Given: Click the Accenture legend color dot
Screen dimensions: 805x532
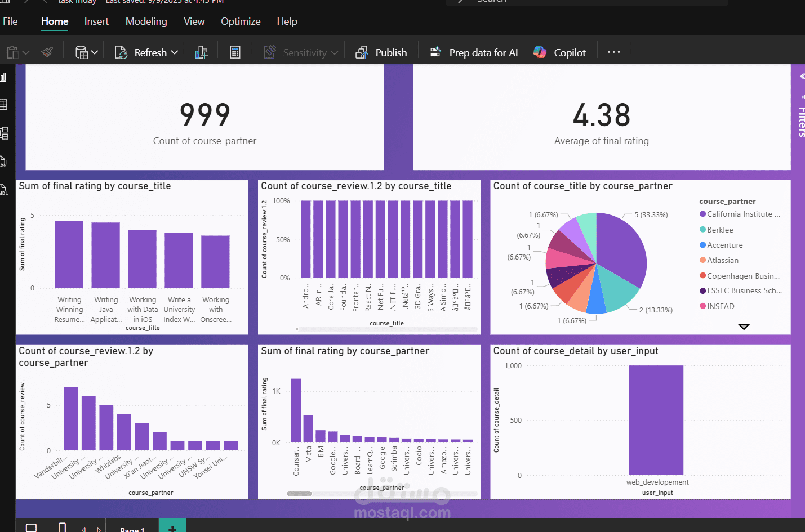Looking at the screenshot, I should tap(702, 245).
